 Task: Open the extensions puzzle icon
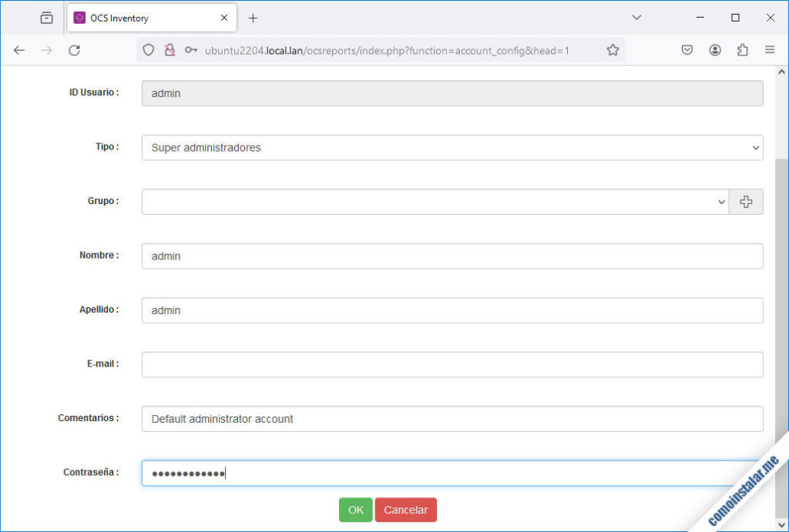[743, 50]
